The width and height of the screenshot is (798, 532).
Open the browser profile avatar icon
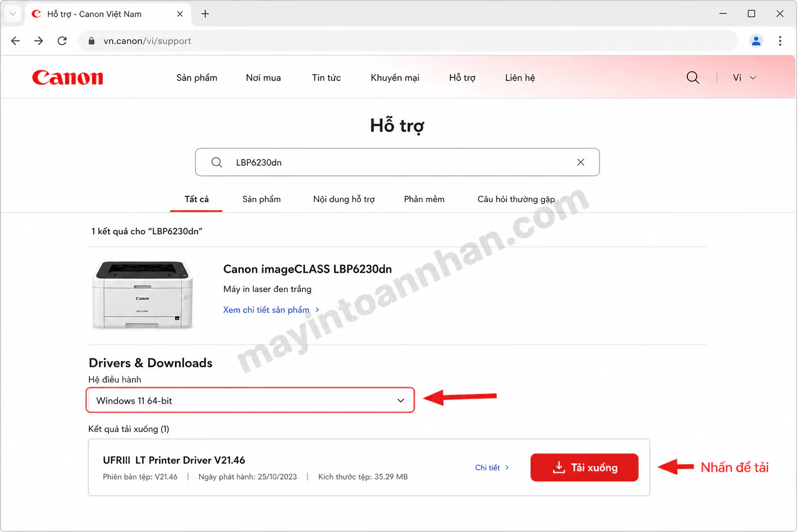pos(756,41)
